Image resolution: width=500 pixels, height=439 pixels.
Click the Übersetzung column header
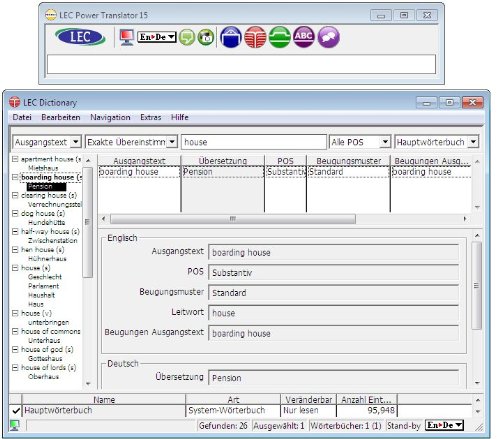(x=223, y=161)
